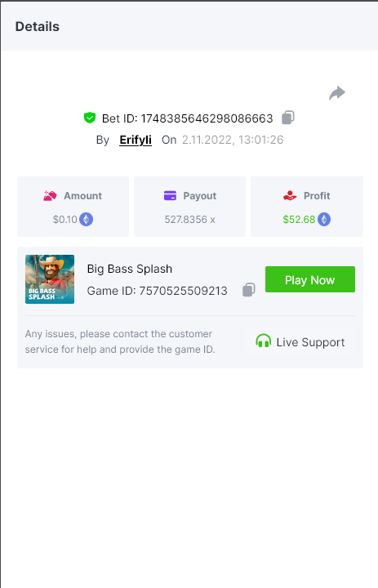Select the Big Bass Splash title text
Screen dimensions: 378x588
click(x=130, y=269)
